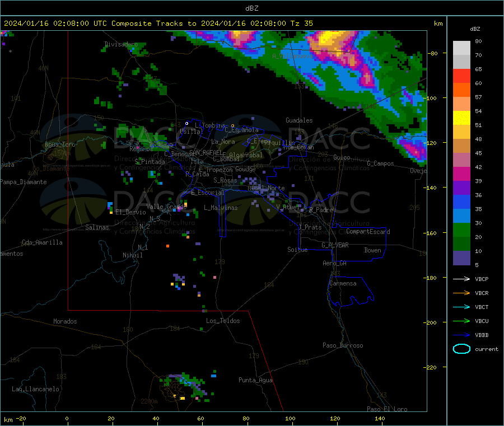This screenshot has height=426, width=504.
Task: Click the Guadales location label
Action: pyautogui.click(x=299, y=120)
